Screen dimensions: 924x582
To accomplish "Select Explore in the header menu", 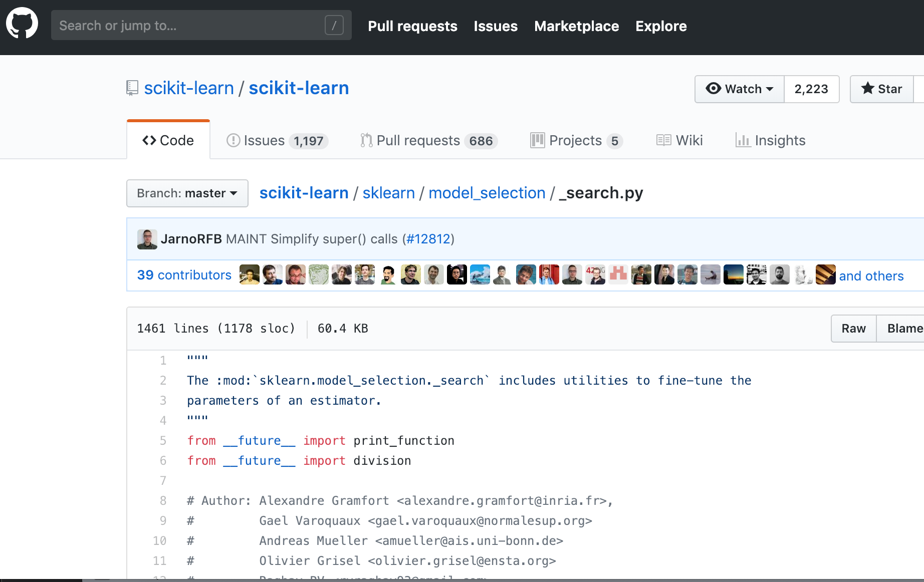I will point(660,26).
